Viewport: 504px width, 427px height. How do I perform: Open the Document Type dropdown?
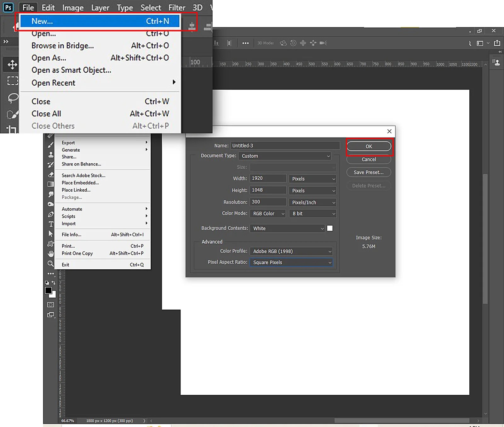285,156
